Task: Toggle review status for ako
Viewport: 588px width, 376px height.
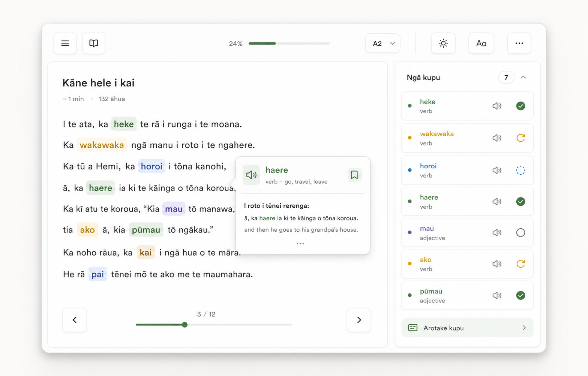Action: click(x=520, y=264)
